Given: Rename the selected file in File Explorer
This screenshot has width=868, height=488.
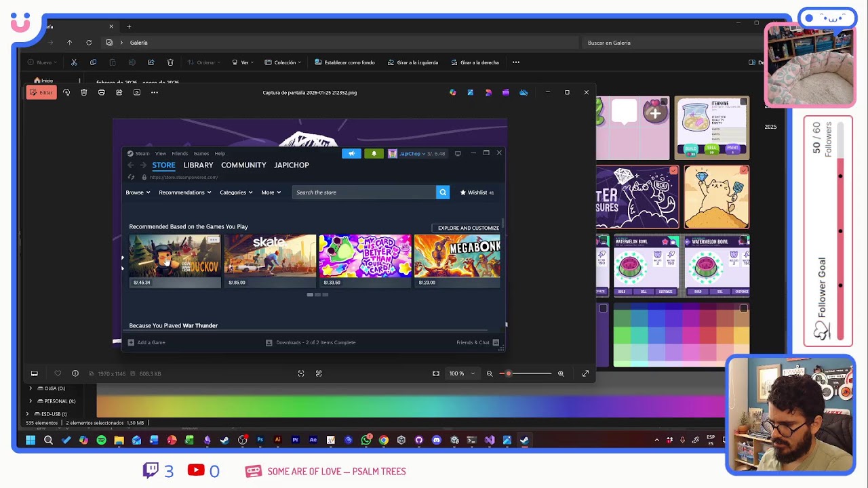Looking at the screenshot, I should [x=132, y=62].
